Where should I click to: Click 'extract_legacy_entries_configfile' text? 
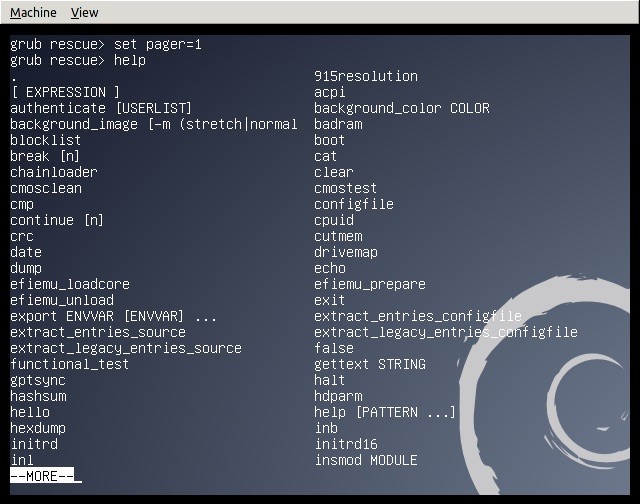coord(446,332)
